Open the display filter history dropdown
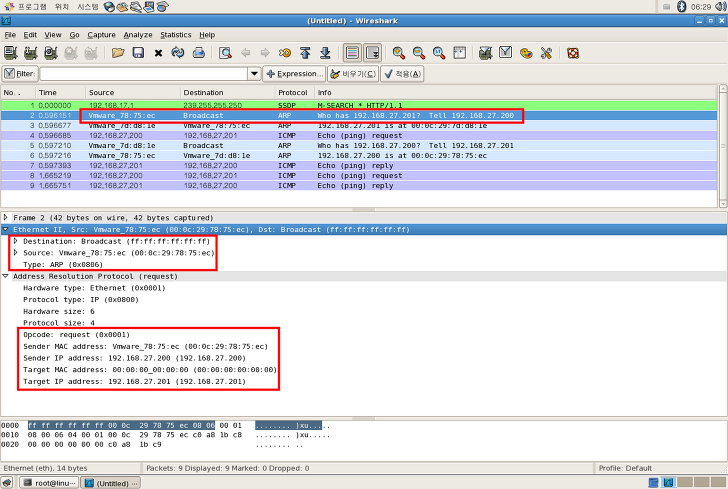 [x=254, y=74]
